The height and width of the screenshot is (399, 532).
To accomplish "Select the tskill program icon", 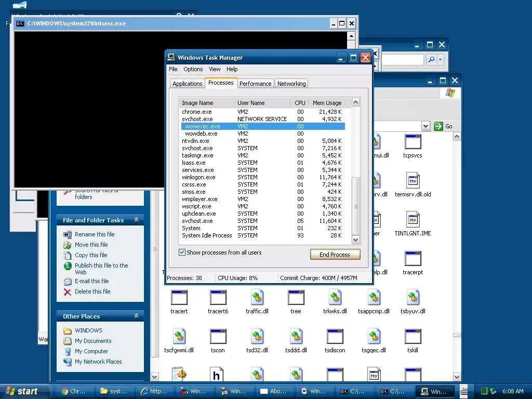I will pos(413,337).
